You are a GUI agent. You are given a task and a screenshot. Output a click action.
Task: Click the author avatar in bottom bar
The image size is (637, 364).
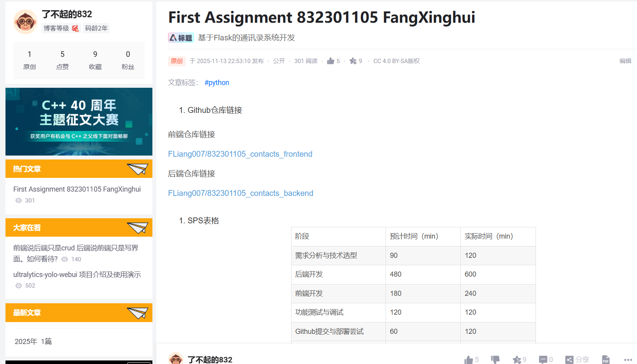point(176,359)
